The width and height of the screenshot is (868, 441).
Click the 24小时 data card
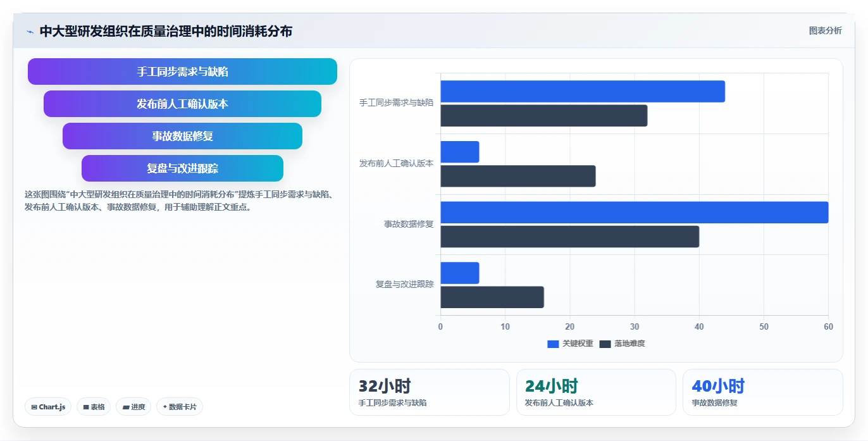pos(596,392)
